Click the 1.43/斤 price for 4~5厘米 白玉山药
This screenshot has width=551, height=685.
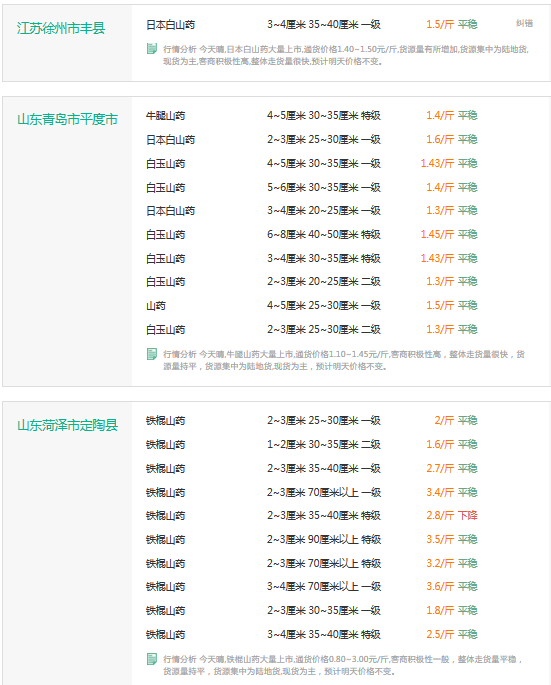tap(437, 163)
